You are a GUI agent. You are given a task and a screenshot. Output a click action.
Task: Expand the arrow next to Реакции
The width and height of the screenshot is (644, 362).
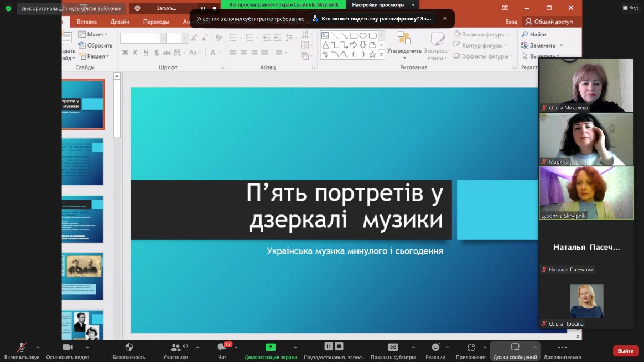[x=447, y=347]
